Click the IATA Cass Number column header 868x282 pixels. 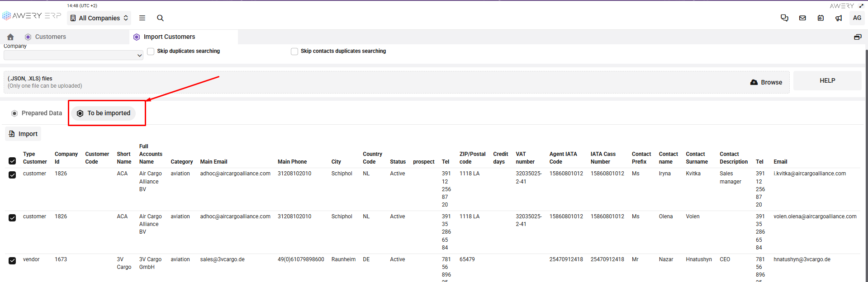[603, 158]
